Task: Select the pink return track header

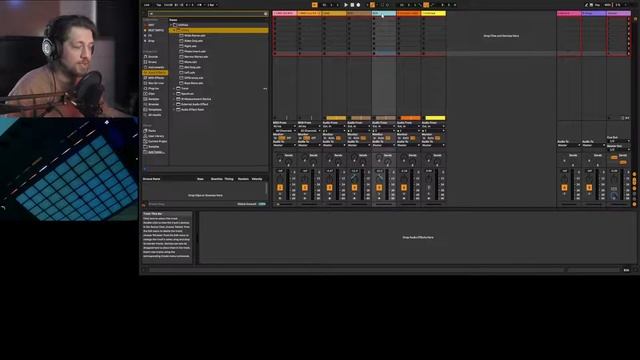Action: coord(569,13)
